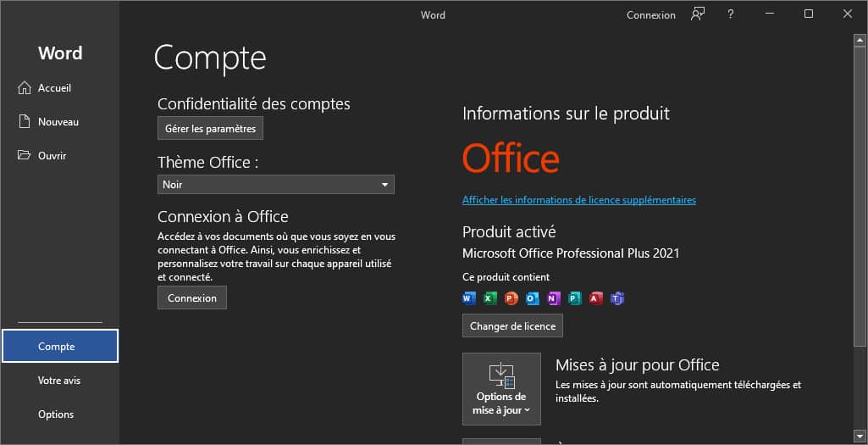Click the home icon beside Accueil

[25, 88]
